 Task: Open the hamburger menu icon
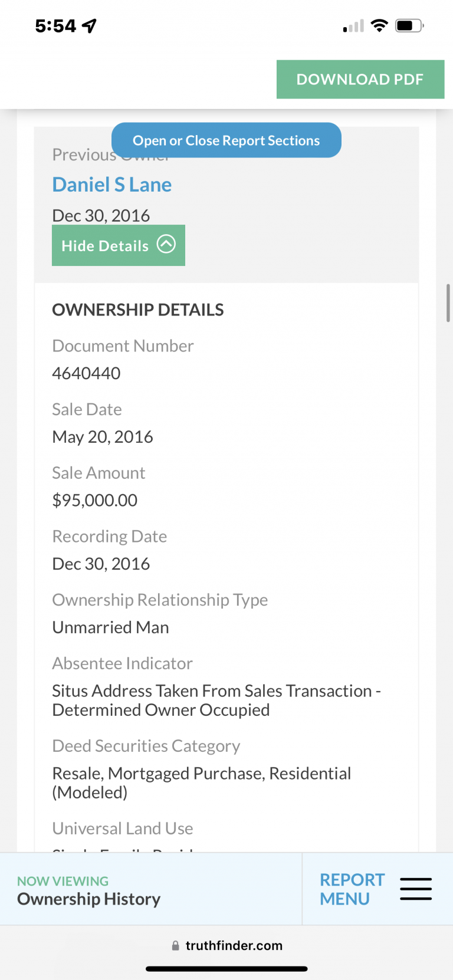416,889
